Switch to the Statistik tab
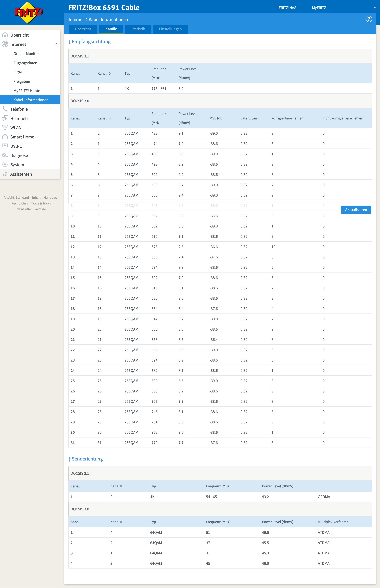This screenshot has height=588, width=380. (138, 29)
